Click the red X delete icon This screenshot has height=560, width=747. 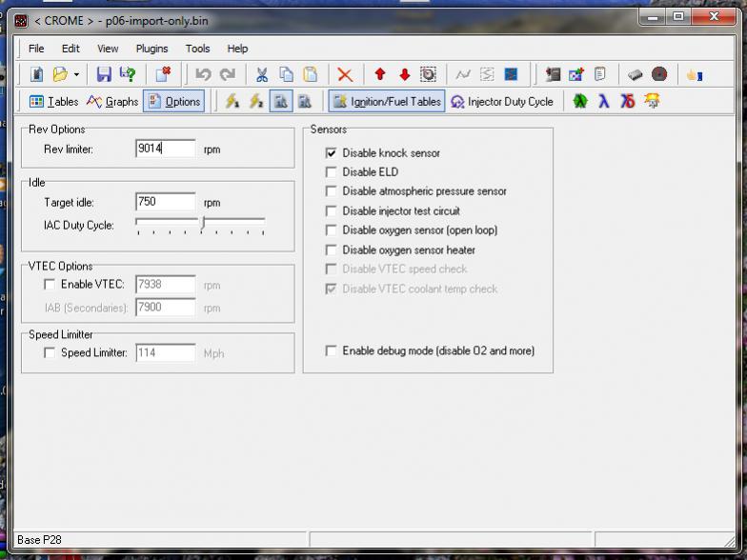point(345,74)
